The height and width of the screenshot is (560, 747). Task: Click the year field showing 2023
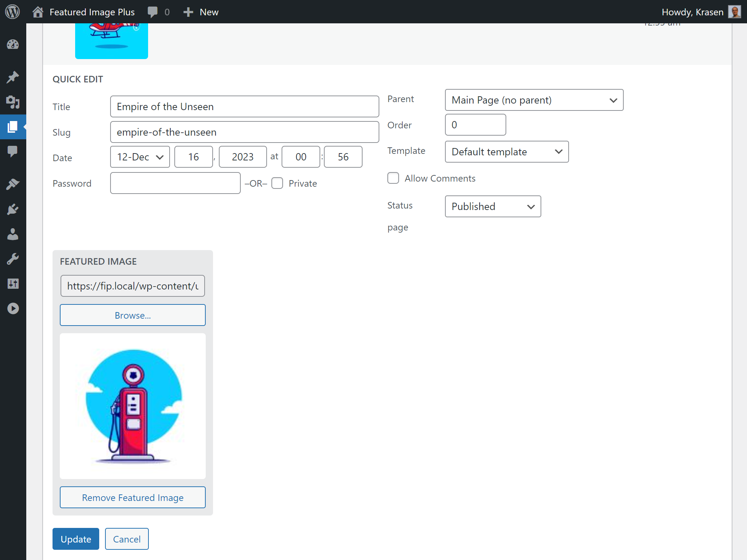243,157
